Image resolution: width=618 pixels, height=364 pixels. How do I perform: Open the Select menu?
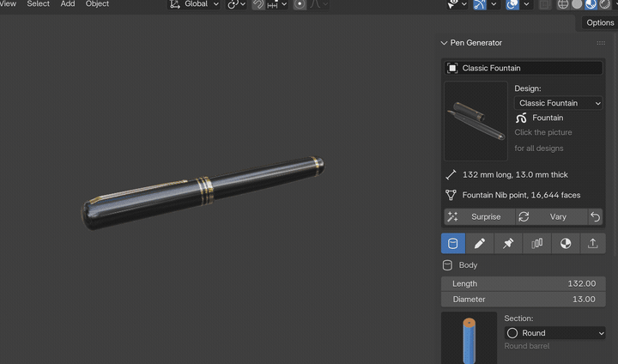(x=39, y=4)
